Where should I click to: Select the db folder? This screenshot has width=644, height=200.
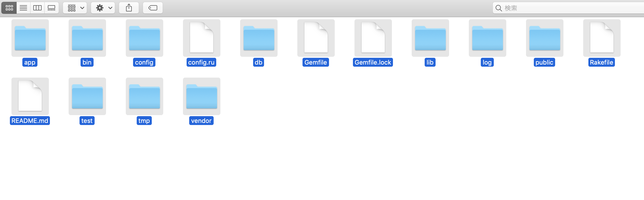pyautogui.click(x=259, y=38)
